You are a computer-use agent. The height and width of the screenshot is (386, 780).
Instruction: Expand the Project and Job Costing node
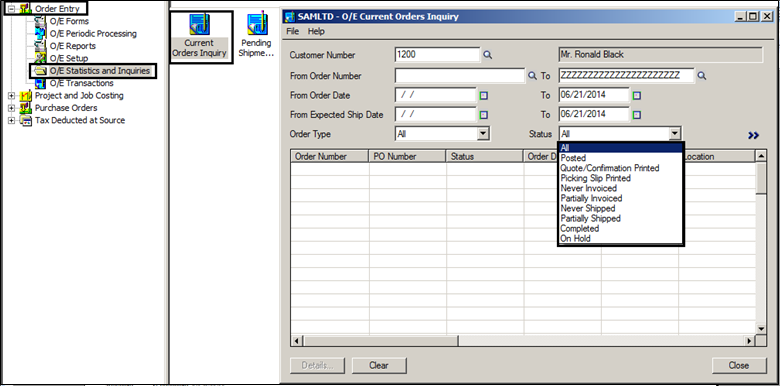click(11, 96)
